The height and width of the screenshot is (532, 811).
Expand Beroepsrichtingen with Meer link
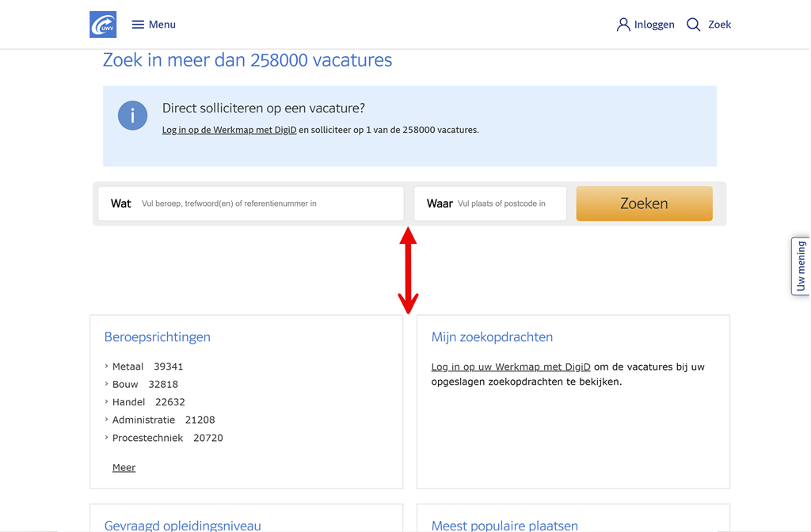(x=124, y=467)
